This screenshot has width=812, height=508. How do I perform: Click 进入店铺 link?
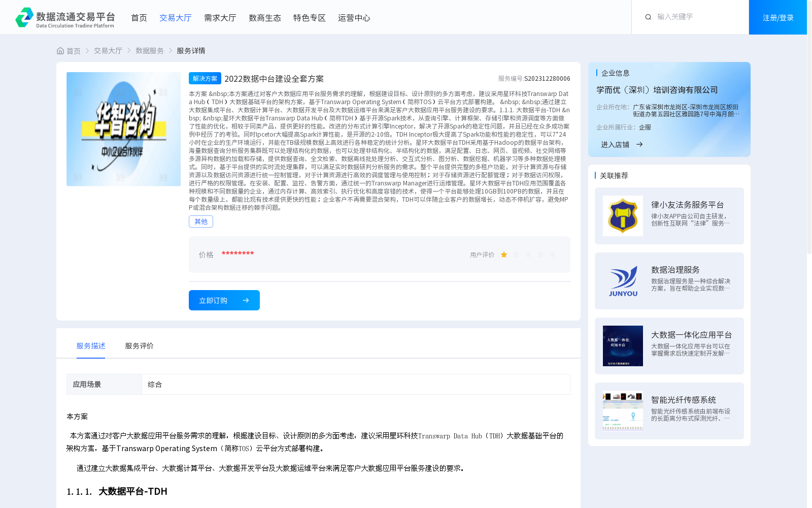(615, 145)
